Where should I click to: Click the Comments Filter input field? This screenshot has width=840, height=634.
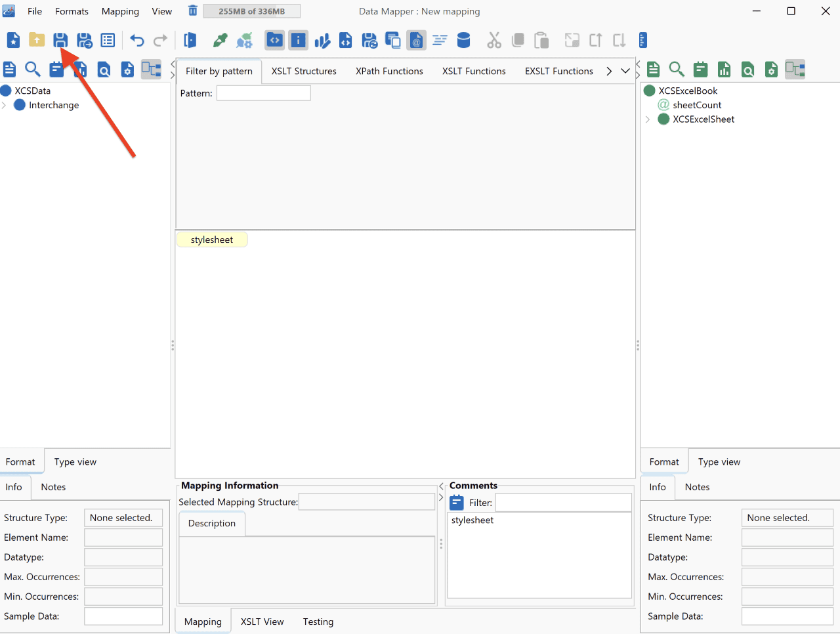tap(563, 503)
